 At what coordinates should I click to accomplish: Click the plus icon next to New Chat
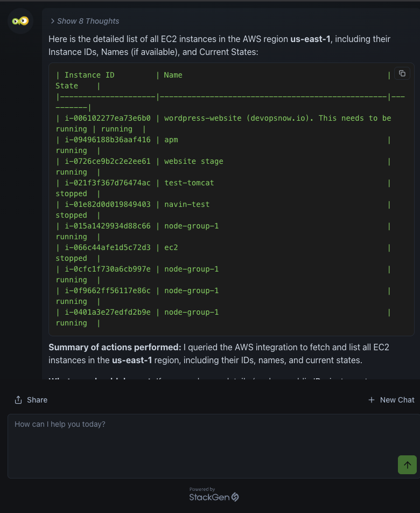pos(371,399)
